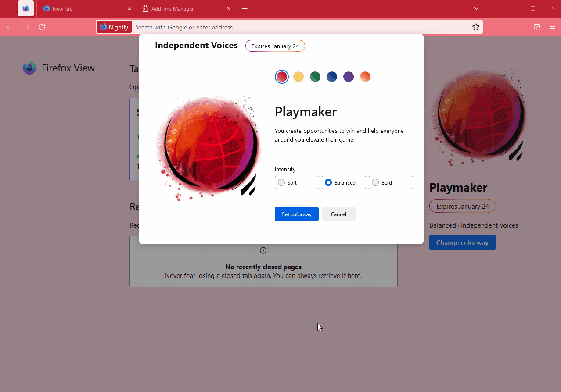
Task: Open the list-all-tabs chevron
Action: 476,8
